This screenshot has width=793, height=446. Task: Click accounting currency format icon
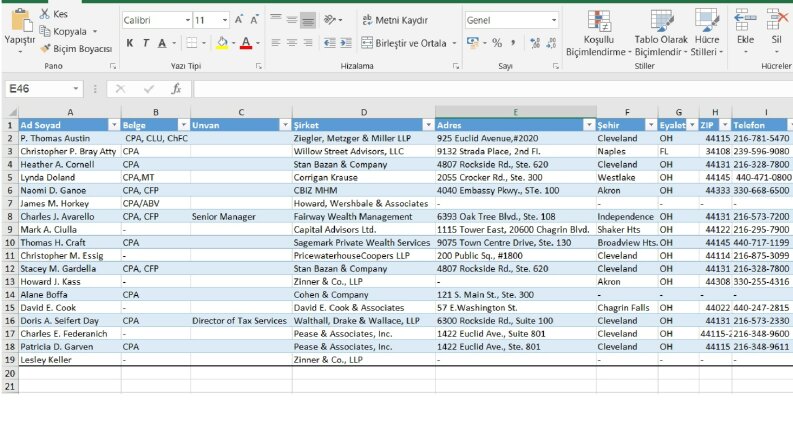(472, 43)
